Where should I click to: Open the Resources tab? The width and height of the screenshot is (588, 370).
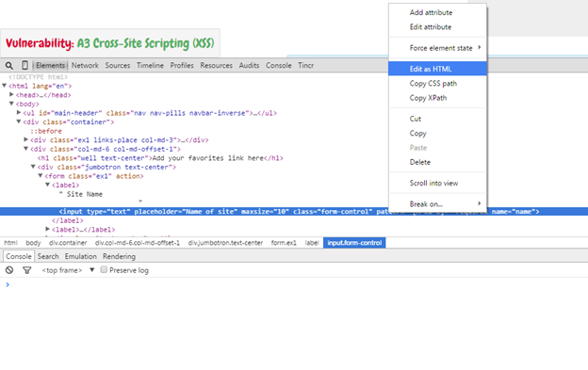click(217, 65)
